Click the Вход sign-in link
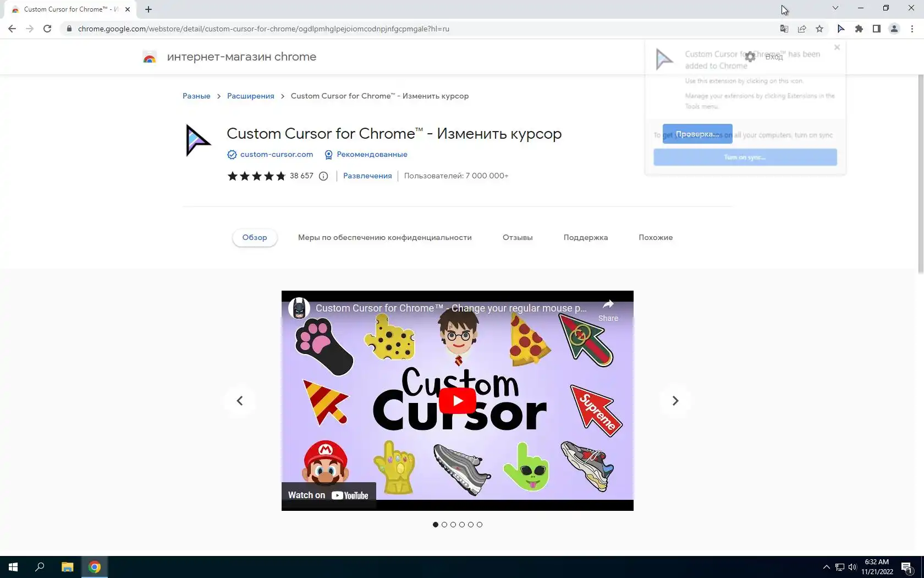 pos(774,57)
